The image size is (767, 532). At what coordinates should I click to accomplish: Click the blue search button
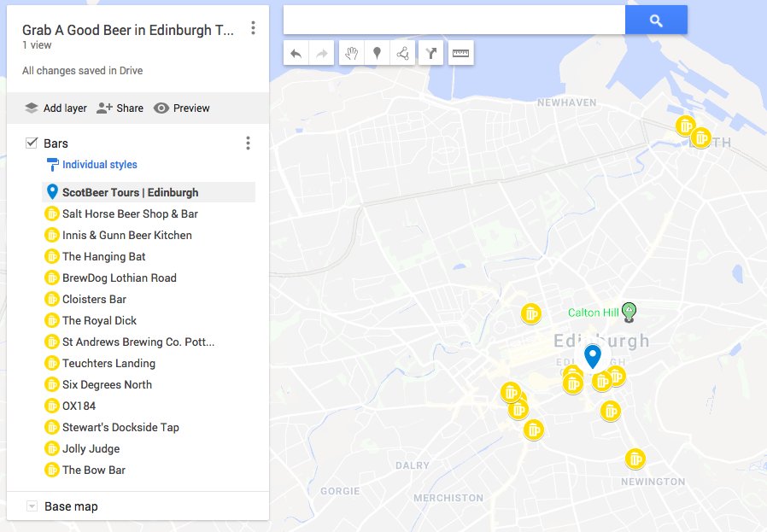coord(656,20)
